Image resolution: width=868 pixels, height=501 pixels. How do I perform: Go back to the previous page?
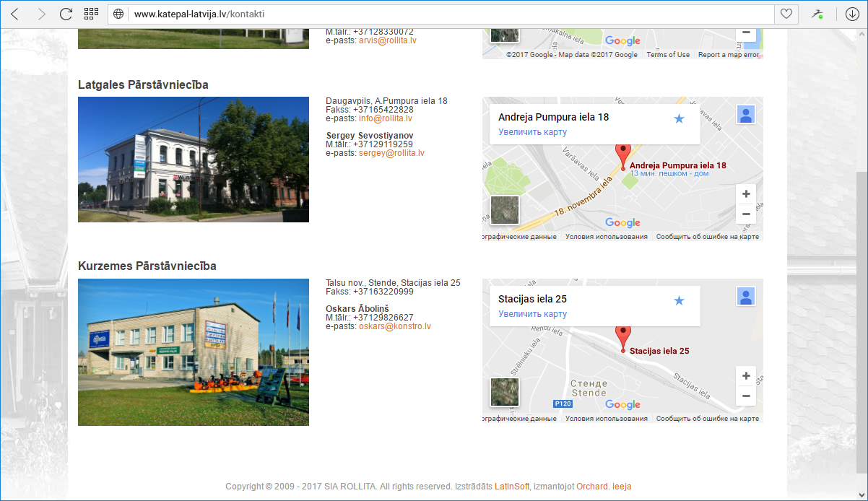(15, 14)
